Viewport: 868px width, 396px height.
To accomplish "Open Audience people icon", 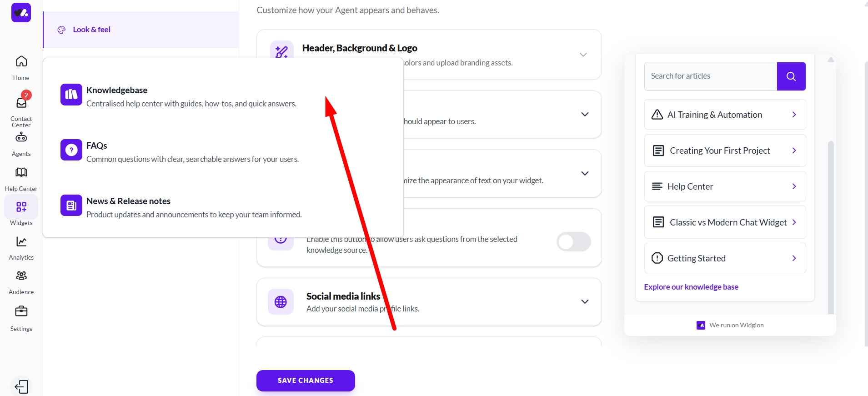I will 21,276.
